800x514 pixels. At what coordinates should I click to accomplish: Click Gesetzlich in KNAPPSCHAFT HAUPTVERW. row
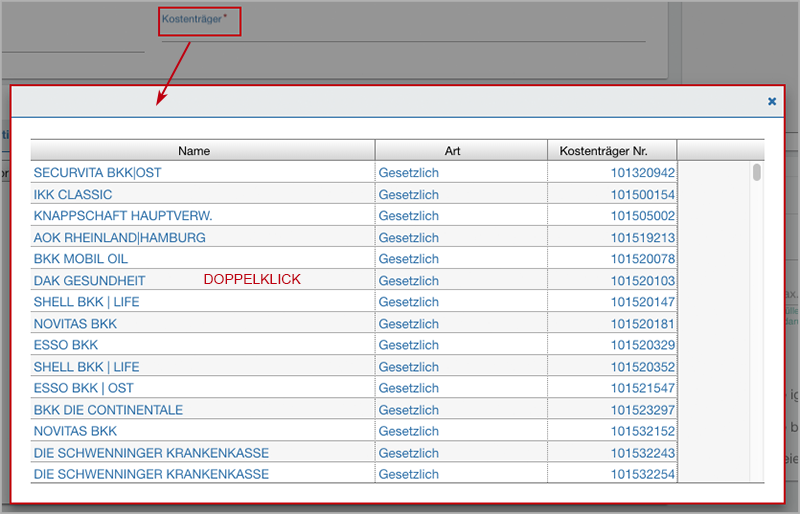pyautogui.click(x=409, y=216)
